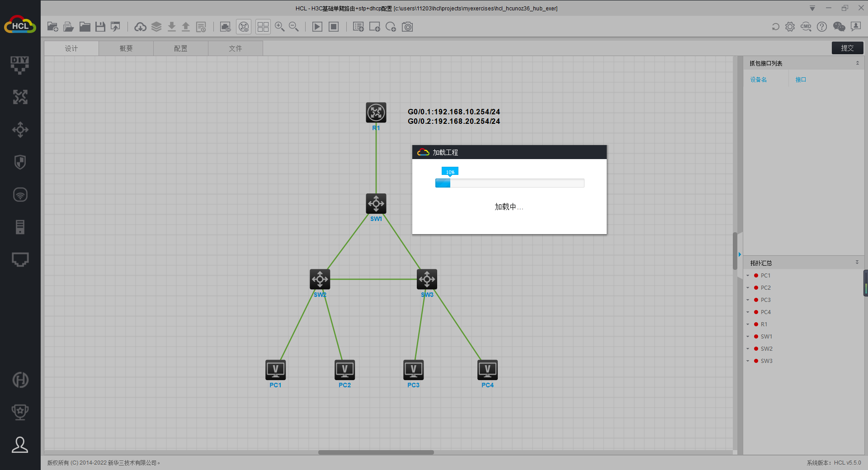Click the save project icon

click(100, 27)
